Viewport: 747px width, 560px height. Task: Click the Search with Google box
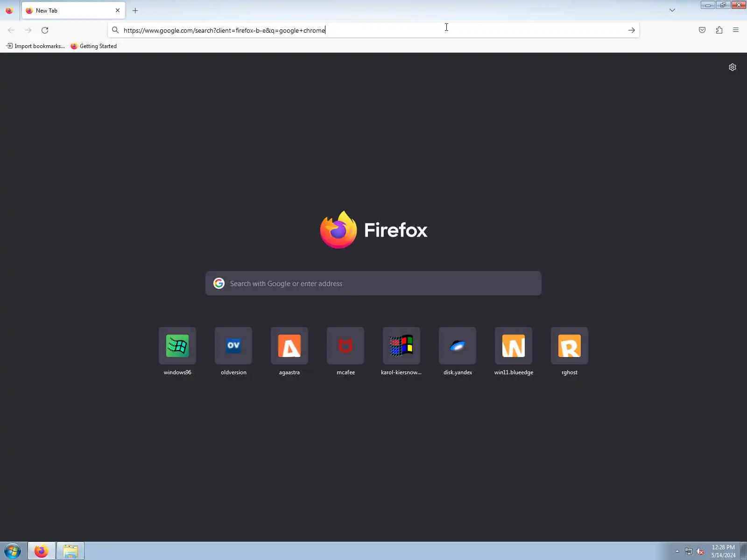(373, 283)
